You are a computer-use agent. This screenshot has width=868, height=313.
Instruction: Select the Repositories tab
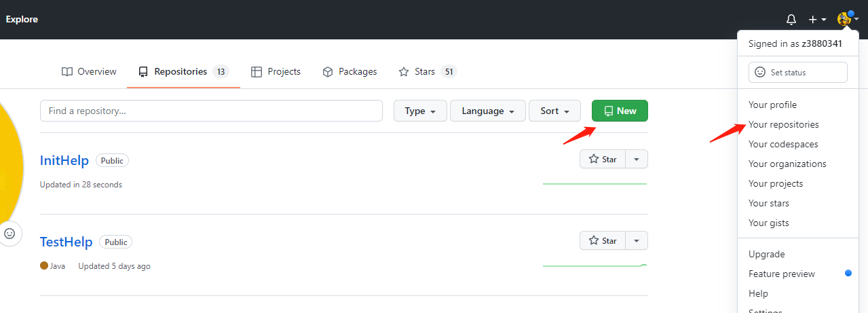tap(183, 71)
